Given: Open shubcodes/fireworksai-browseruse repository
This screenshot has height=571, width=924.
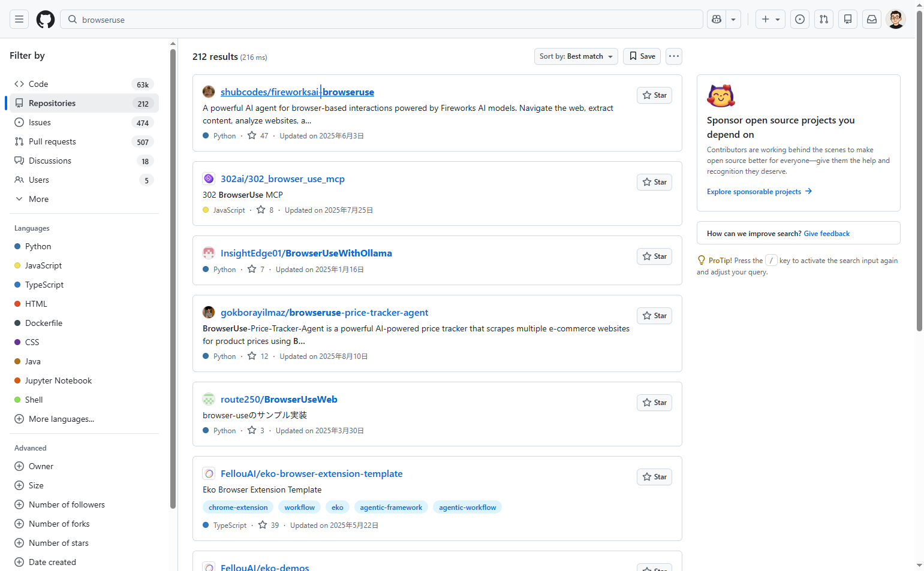Looking at the screenshot, I should click(x=297, y=92).
